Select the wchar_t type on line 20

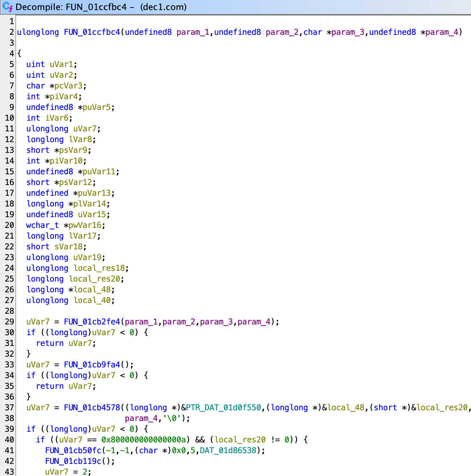tap(42, 225)
